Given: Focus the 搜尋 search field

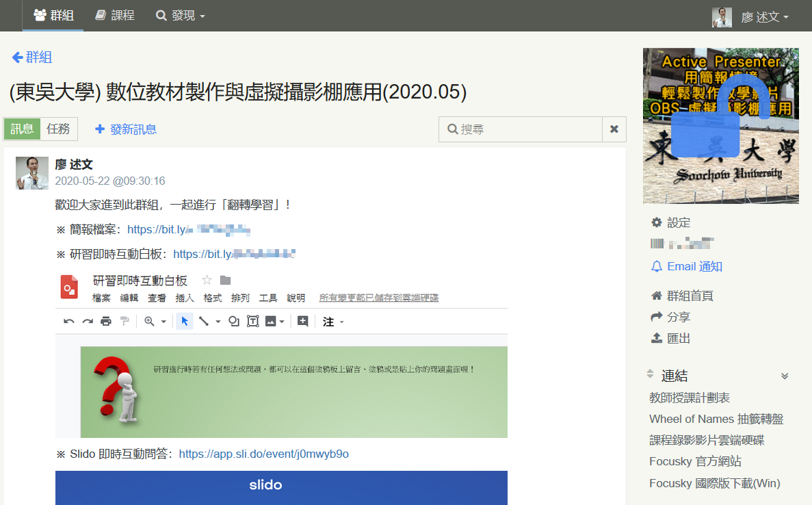Looking at the screenshot, I should pos(521,129).
